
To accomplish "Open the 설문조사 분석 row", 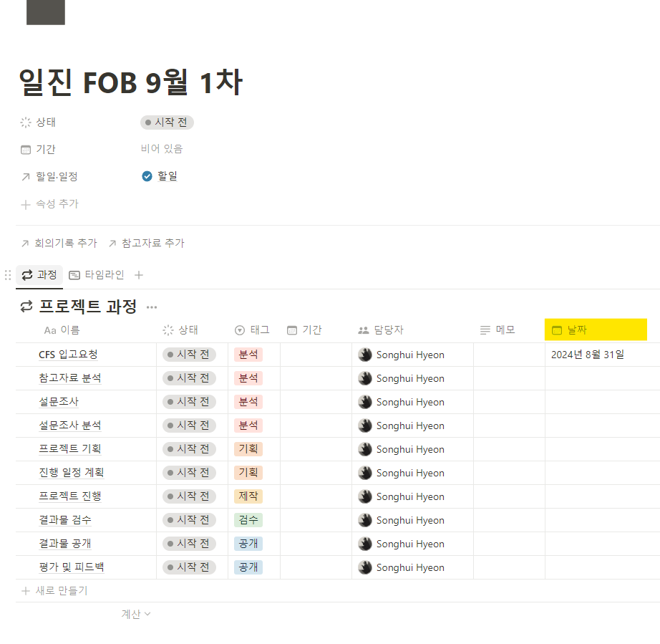I will 70,426.
